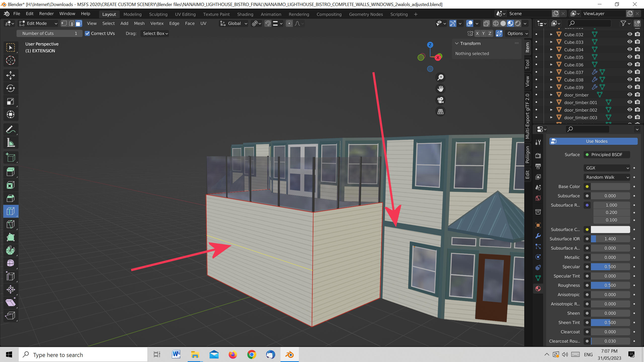
Task: Open the Mesh menu
Action: 139,23
